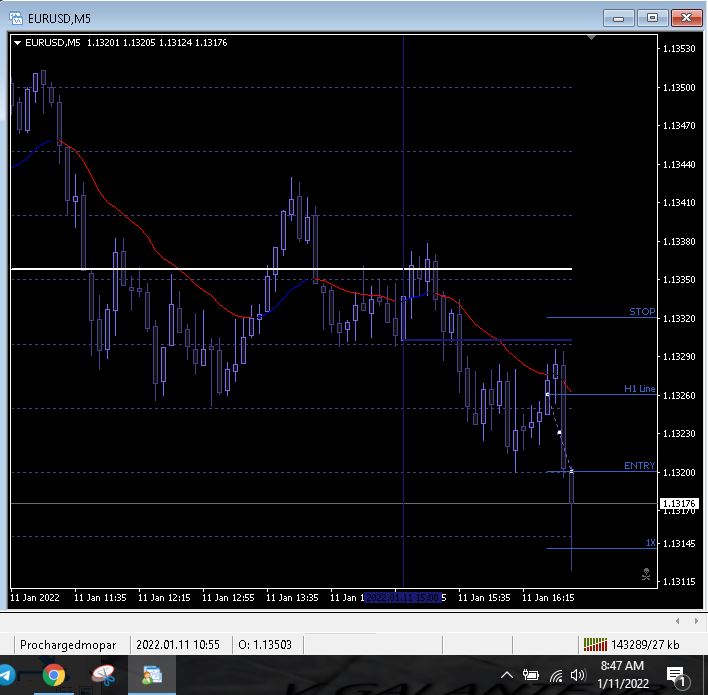The height and width of the screenshot is (695, 708).
Task: Click the left horizontal scroll arrow
Action: pyautogui.click(x=679, y=620)
